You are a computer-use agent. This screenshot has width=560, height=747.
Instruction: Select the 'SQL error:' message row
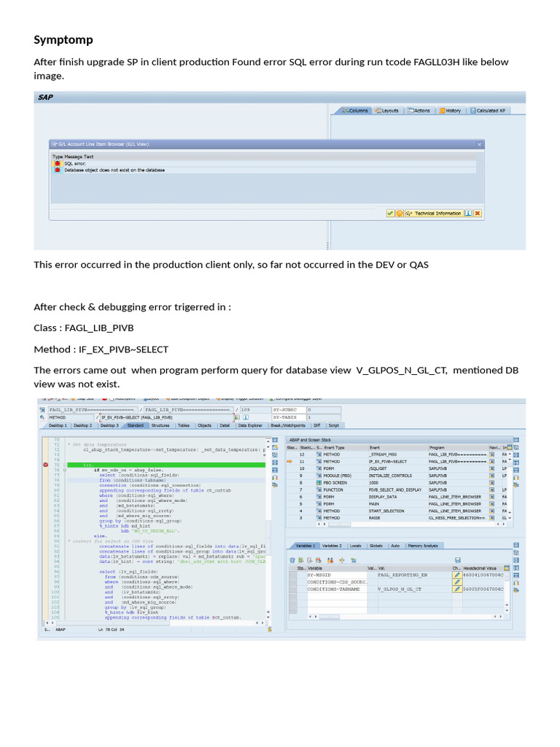click(x=264, y=163)
